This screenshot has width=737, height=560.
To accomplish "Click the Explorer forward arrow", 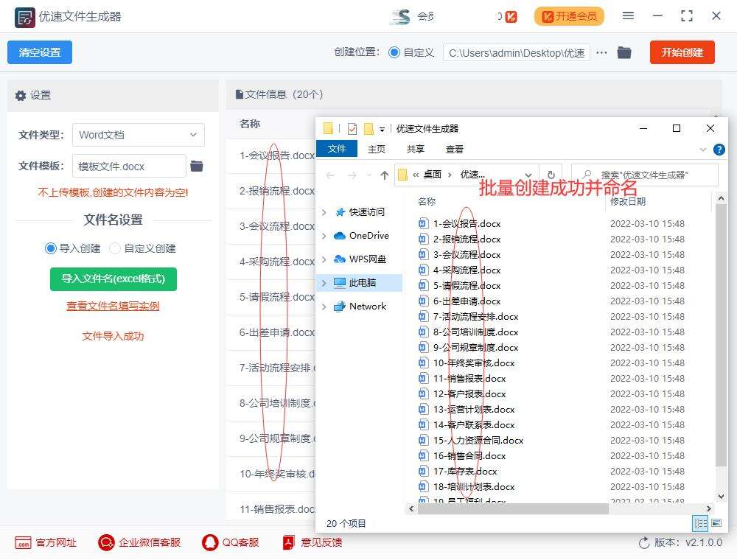I will pyautogui.click(x=352, y=175).
